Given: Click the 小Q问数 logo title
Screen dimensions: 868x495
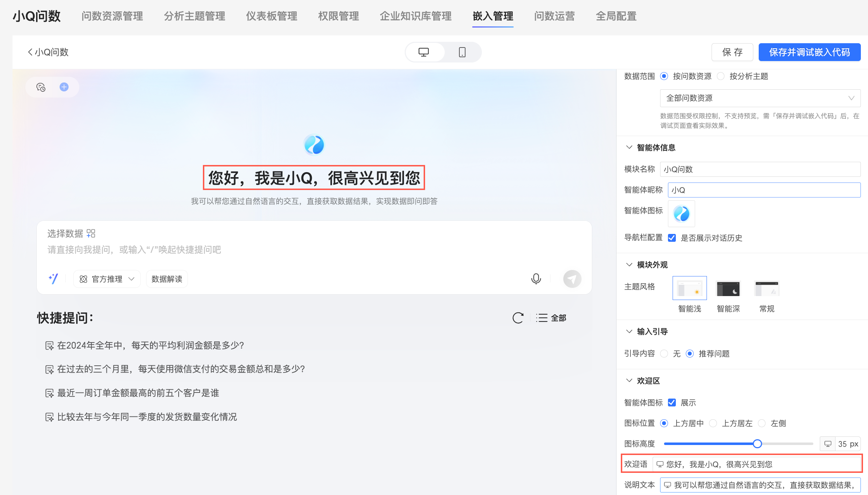Looking at the screenshot, I should (x=37, y=16).
